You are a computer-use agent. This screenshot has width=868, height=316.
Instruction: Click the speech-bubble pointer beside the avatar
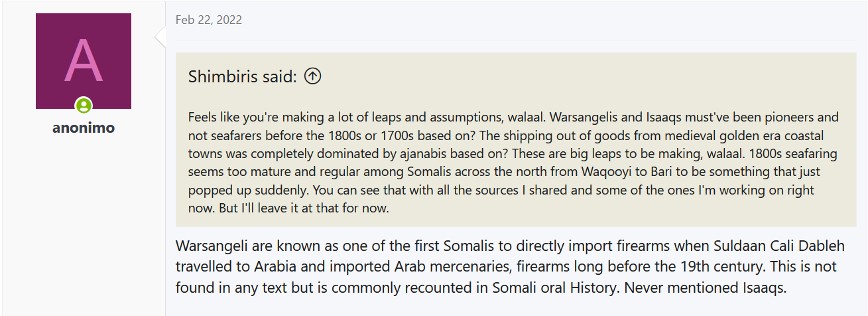(x=160, y=38)
